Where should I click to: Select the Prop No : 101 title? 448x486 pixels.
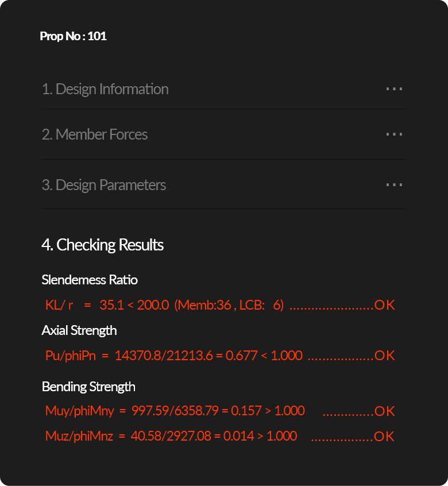(x=74, y=36)
